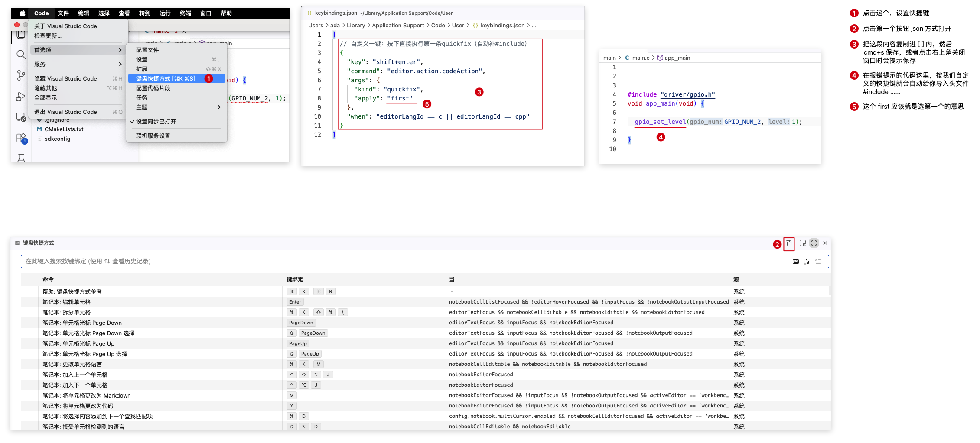
Task: Click the C file icon in the main.c breadcrumb
Action: (627, 58)
